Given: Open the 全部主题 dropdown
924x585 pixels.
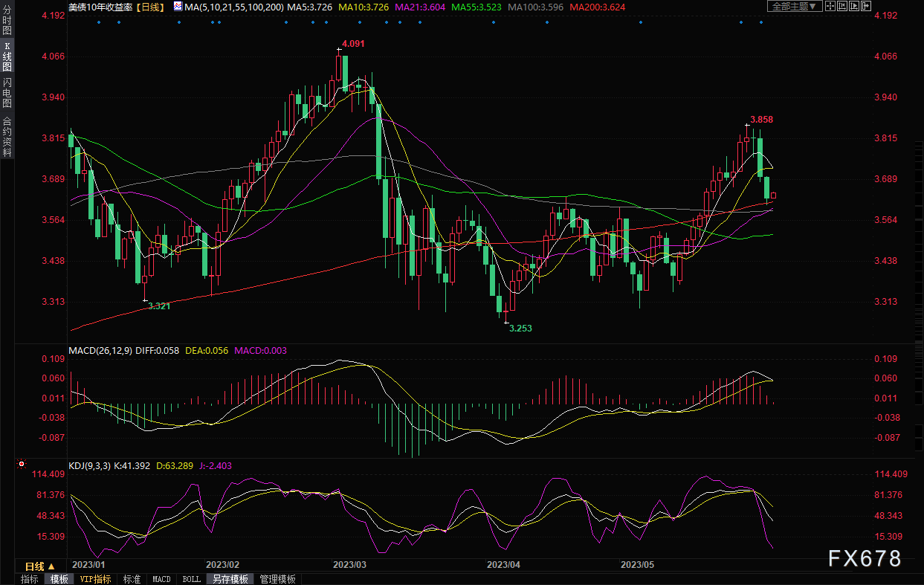Looking at the screenshot, I should pos(795,6).
